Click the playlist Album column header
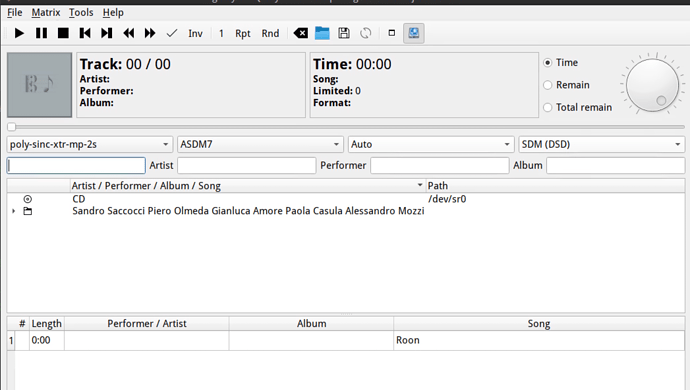Screen dimensions: 690x390 [311, 324]
